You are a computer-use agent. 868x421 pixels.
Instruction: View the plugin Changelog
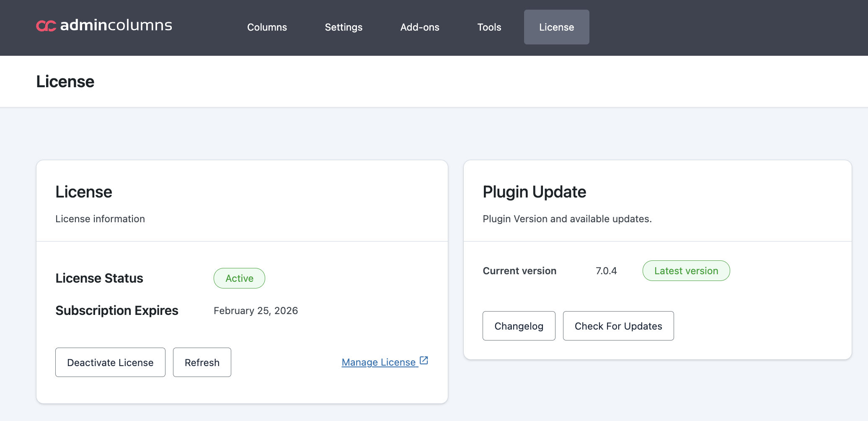[x=519, y=326]
